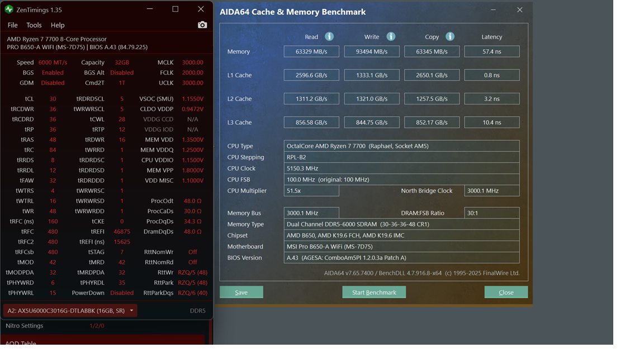Click the L3 Cache latency 10.4 ns
This screenshot has height=362, width=644.
pyautogui.click(x=491, y=122)
